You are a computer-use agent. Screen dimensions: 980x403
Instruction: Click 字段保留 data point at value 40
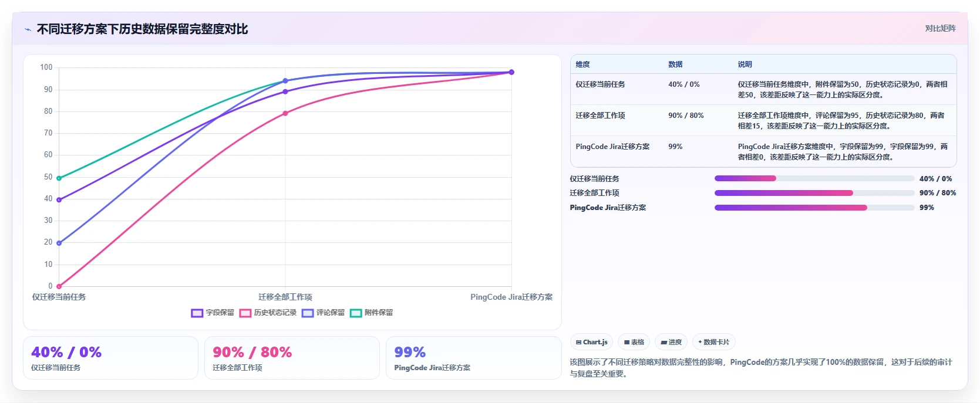[59, 200]
